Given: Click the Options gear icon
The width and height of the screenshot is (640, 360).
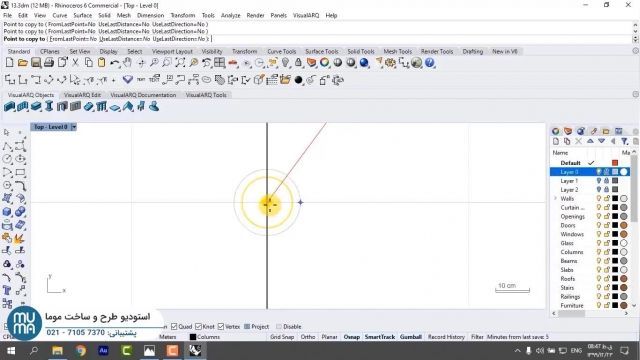Looking at the screenshot, I should [391, 62].
